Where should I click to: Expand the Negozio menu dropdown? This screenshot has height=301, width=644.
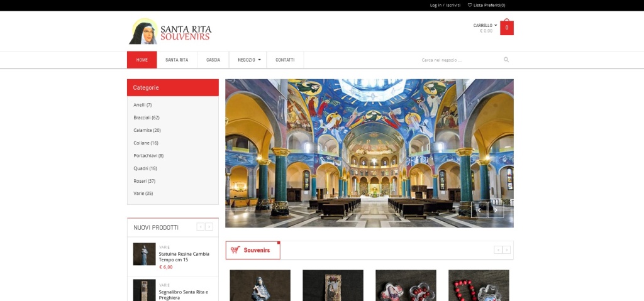point(249,60)
